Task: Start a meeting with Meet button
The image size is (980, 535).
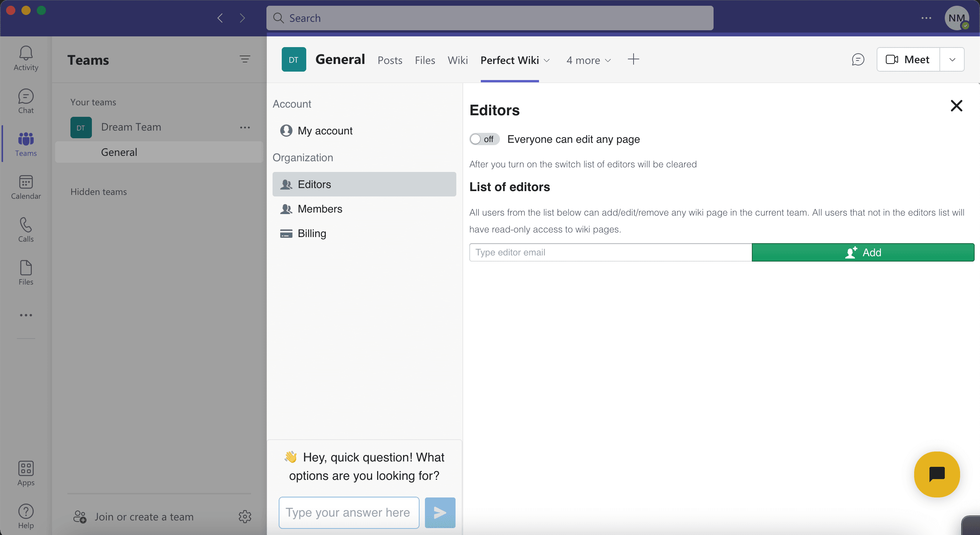Action: 908,59
